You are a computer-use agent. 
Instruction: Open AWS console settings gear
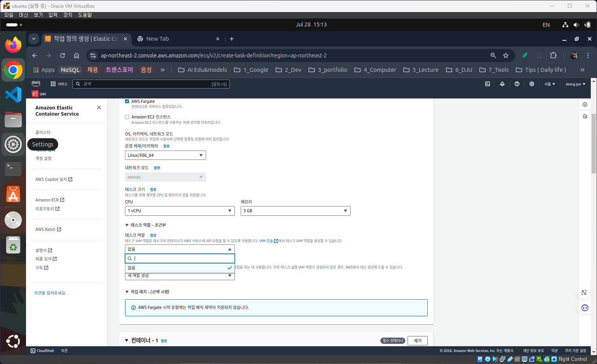pos(532,84)
